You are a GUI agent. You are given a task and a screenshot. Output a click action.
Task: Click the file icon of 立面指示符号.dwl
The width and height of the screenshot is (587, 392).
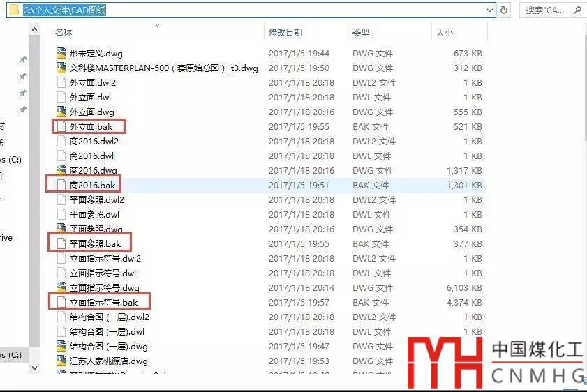point(61,273)
